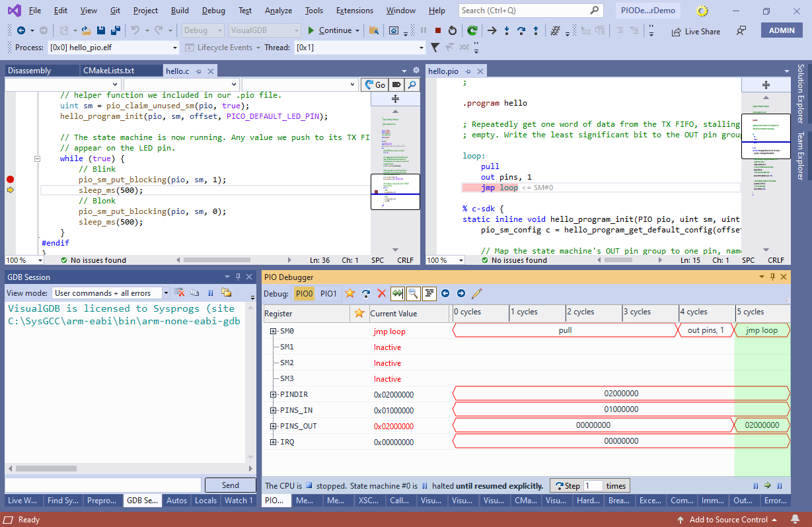Click the Step button in PIO Debugger
Image resolution: width=812 pixels, height=527 pixels.
pyautogui.click(x=567, y=485)
